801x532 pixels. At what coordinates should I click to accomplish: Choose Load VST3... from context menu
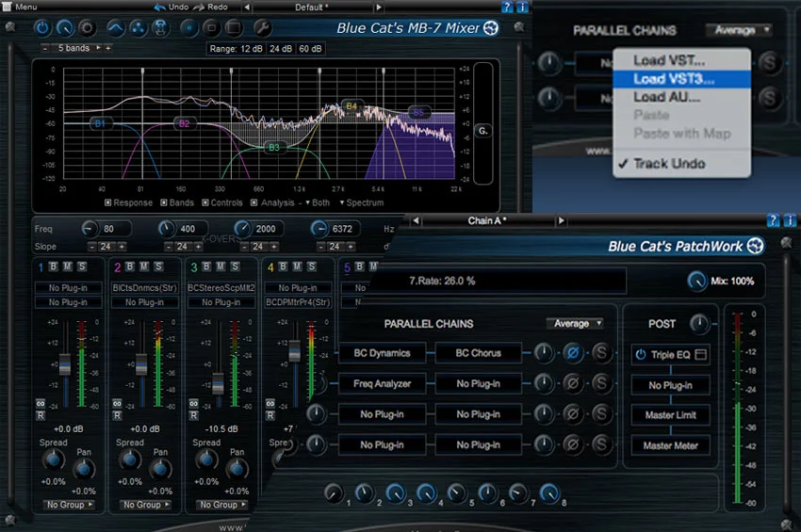click(681, 79)
